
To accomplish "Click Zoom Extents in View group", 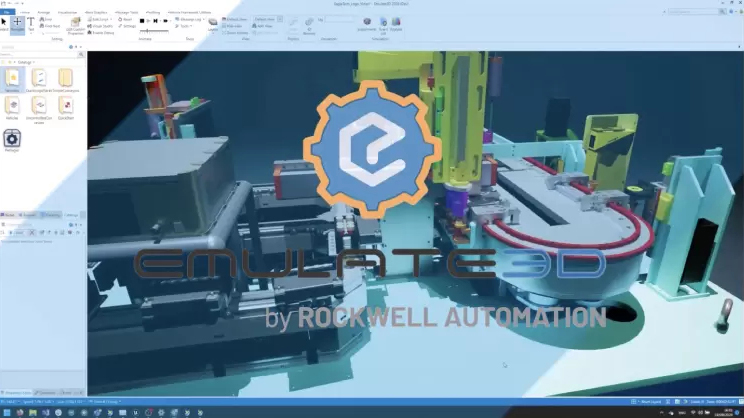I will click(x=235, y=33).
